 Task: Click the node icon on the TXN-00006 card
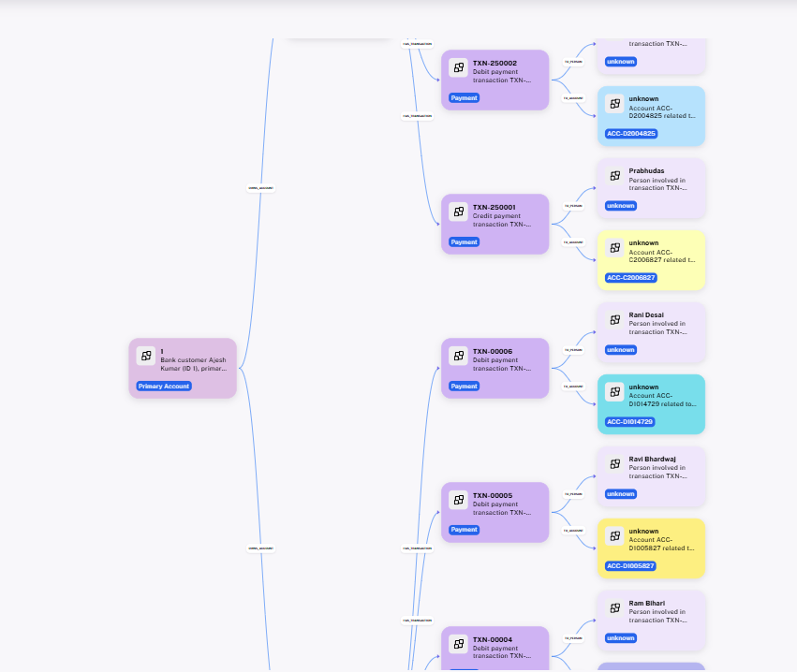pos(459,355)
